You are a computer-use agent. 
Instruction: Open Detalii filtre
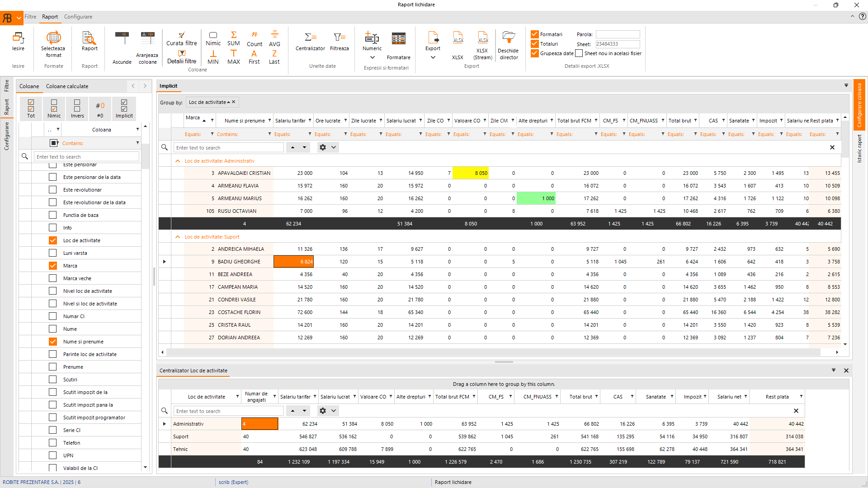(181, 57)
